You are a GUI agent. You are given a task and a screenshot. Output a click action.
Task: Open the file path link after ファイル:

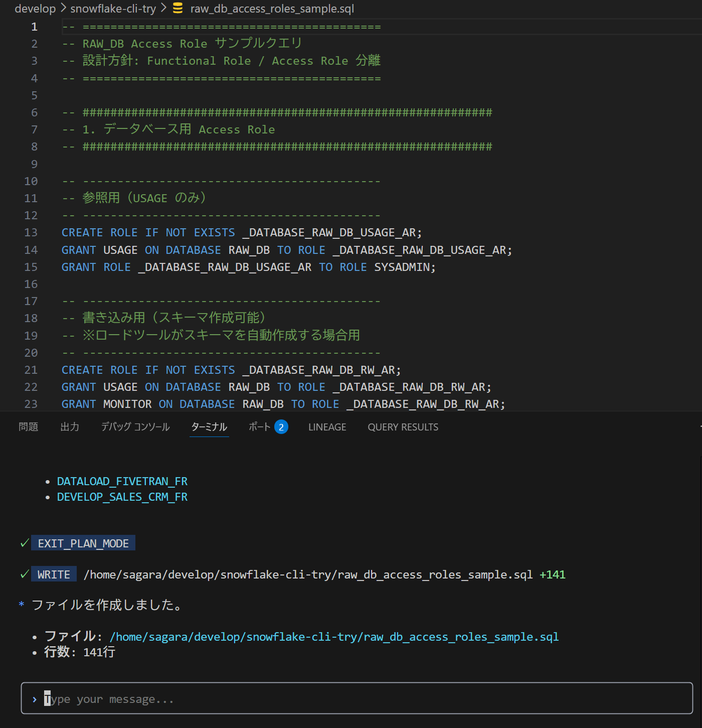click(x=334, y=637)
